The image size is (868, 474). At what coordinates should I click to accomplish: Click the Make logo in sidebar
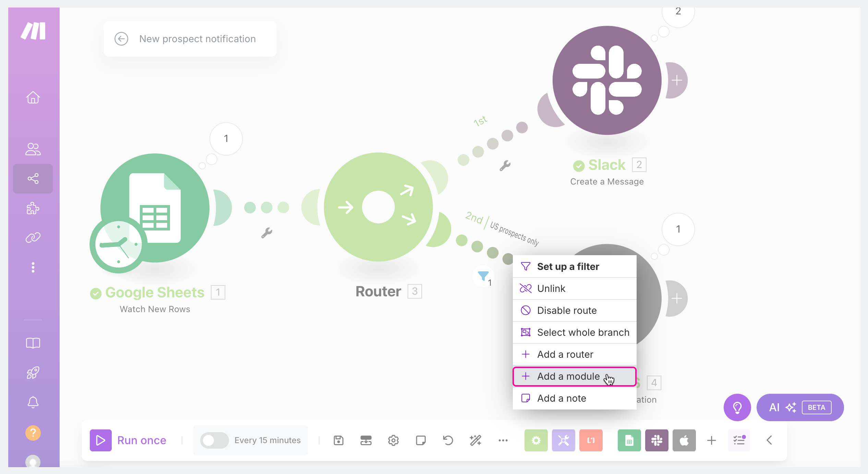pos(33,31)
